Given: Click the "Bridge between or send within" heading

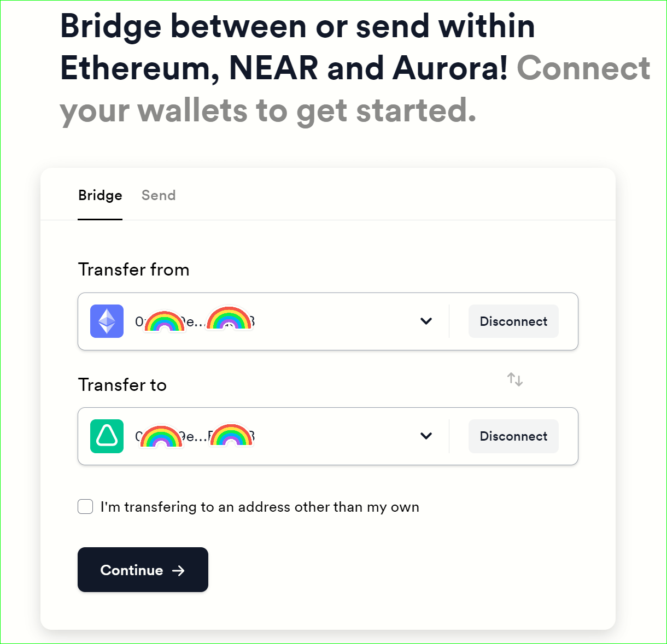Looking at the screenshot, I should pos(297,26).
